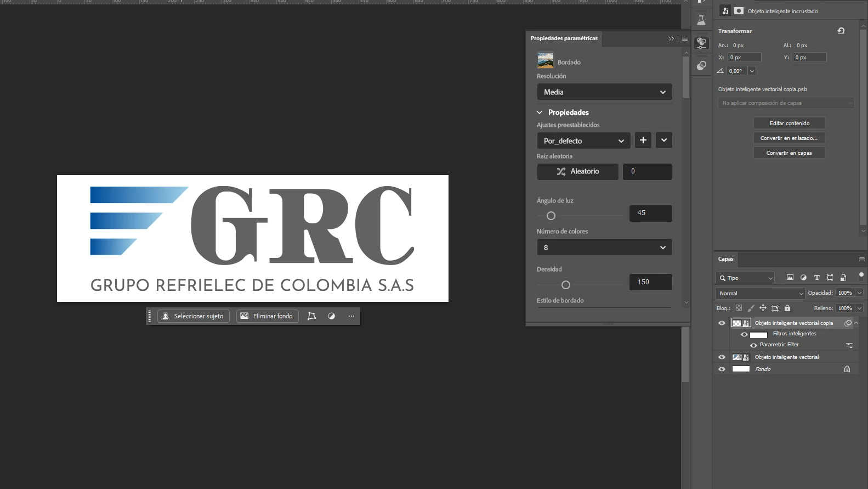This screenshot has height=489, width=868.
Task: Select the Capas tab
Action: tap(726, 259)
